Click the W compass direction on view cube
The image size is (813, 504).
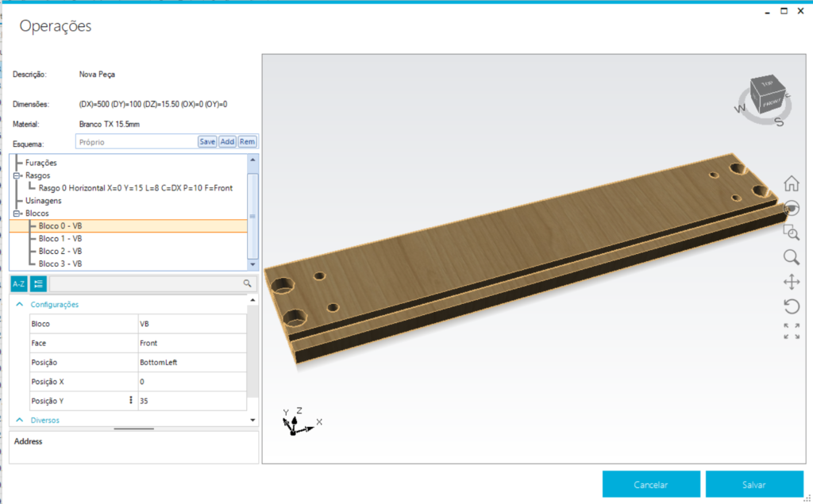740,109
